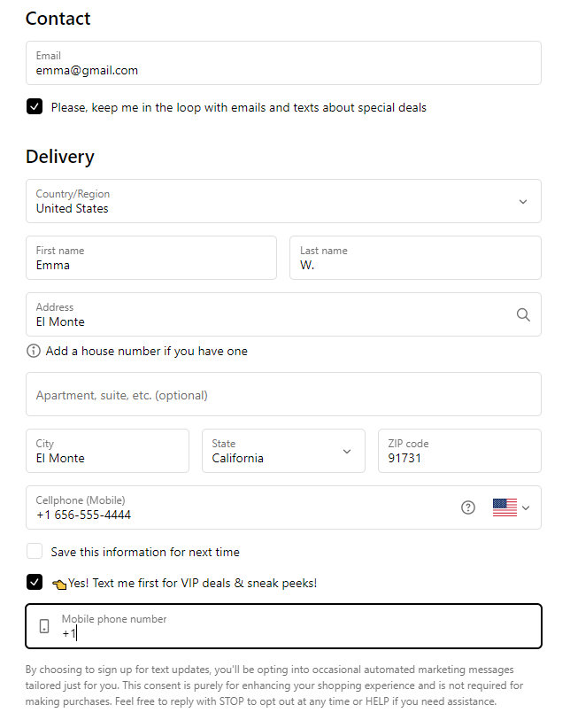The height and width of the screenshot is (728, 570).
Task: Click the pointing hand emoji icon
Action: click(59, 584)
